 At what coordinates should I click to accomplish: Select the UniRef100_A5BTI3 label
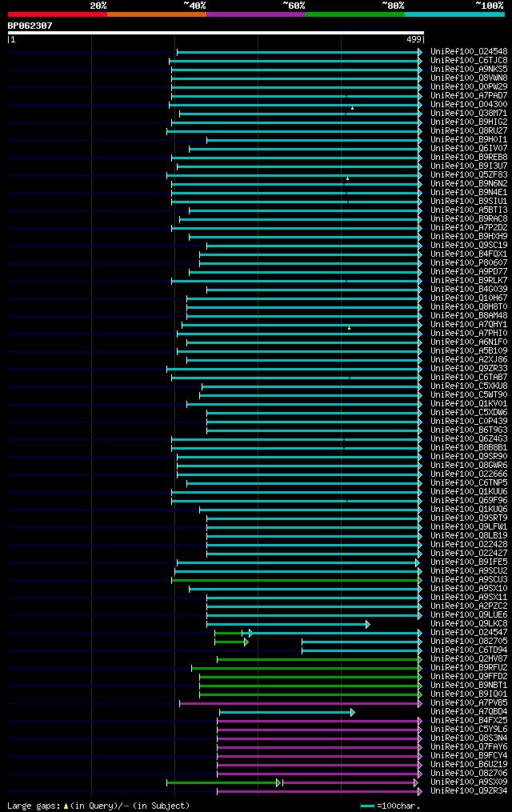[469, 210]
